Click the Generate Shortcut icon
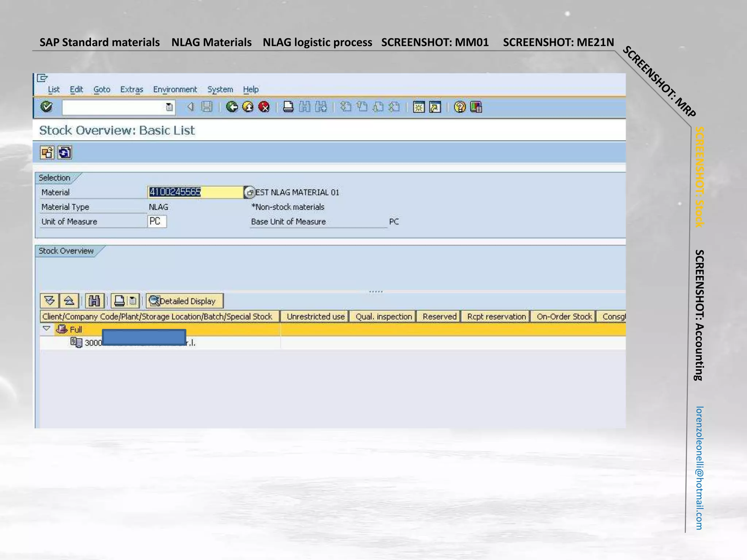The image size is (747, 560). [x=435, y=107]
